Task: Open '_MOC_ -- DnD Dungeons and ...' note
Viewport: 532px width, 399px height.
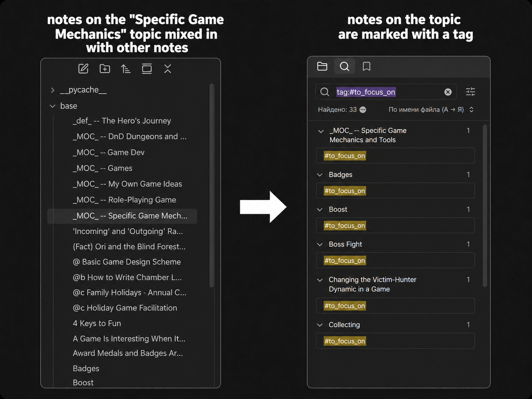Action: tap(130, 137)
